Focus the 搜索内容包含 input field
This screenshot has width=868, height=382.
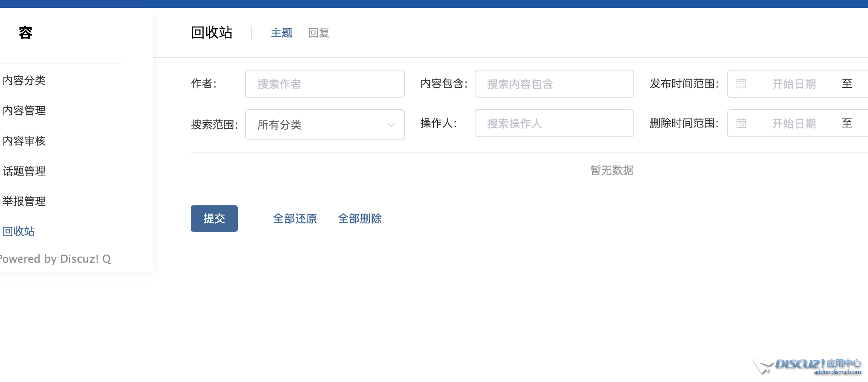[554, 84]
